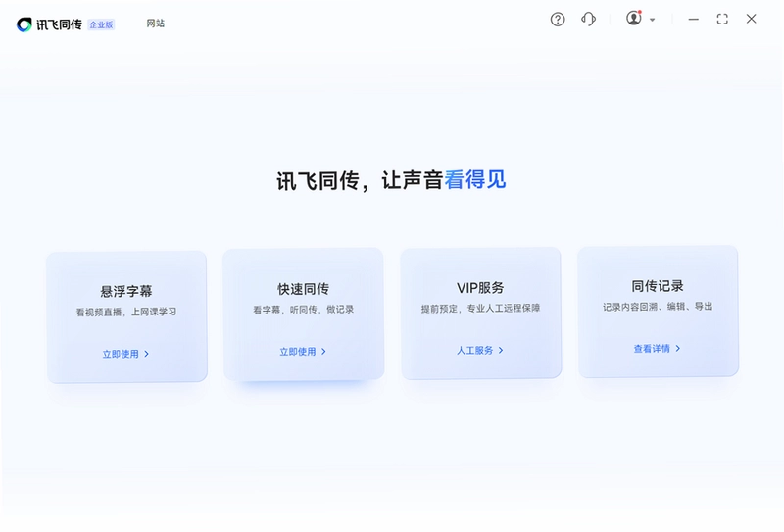Screen dimensions: 784x532
Task: Click 立即使用 under 快速同传
Action: [298, 352]
